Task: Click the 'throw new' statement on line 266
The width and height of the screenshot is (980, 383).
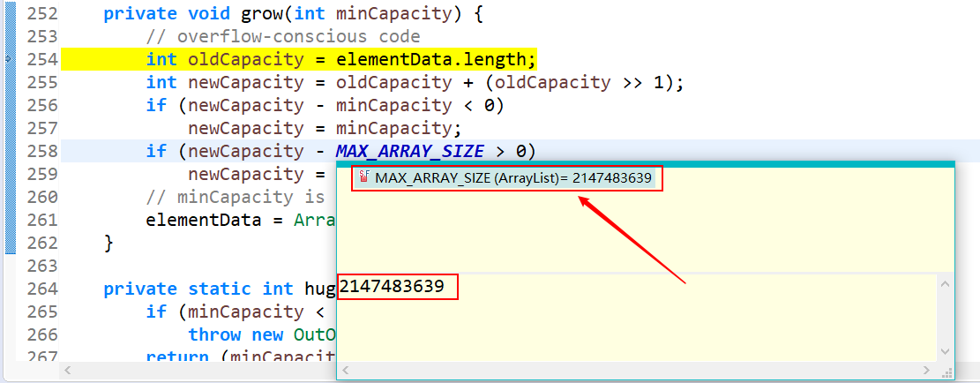Action: [236, 334]
